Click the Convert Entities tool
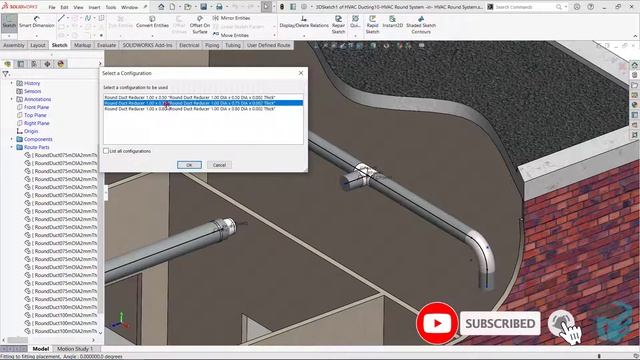Viewport: 640px width, 360px height. click(x=152, y=22)
